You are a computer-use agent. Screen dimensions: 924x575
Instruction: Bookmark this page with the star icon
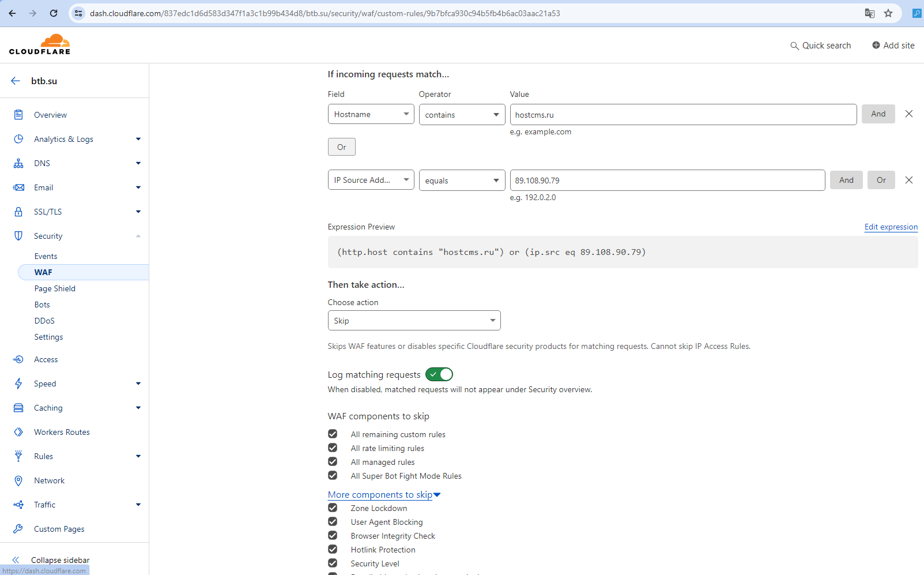click(888, 13)
